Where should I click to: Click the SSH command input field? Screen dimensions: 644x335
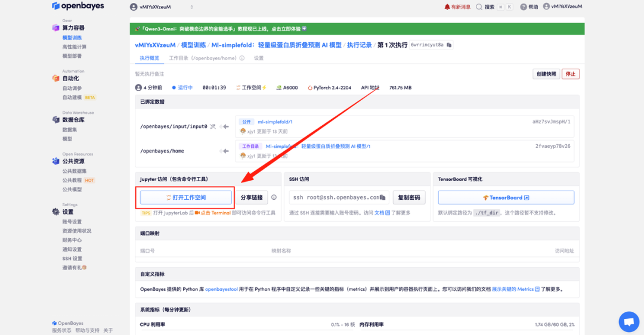(x=335, y=197)
